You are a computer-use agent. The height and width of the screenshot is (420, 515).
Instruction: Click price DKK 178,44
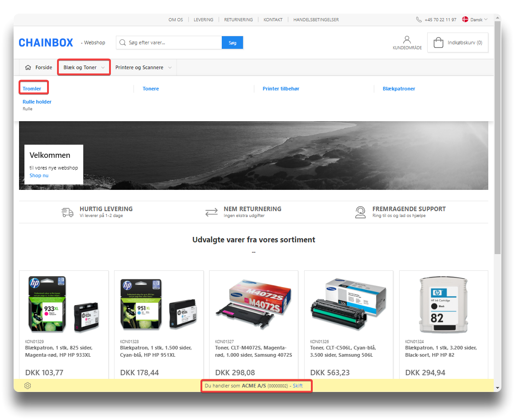[139, 373]
